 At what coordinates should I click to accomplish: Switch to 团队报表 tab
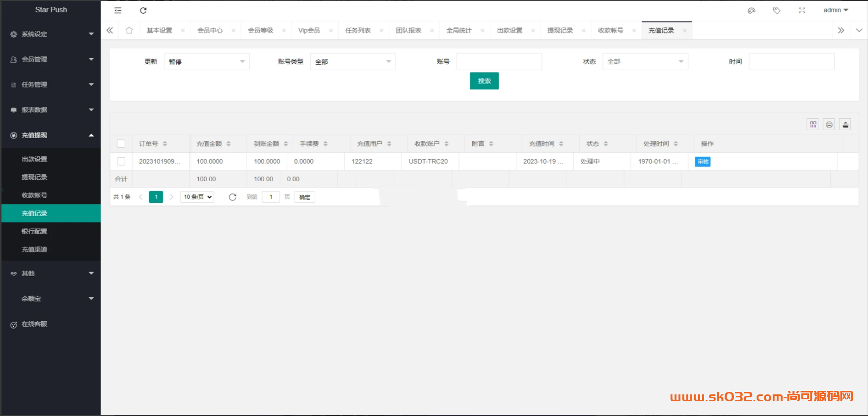coord(408,30)
